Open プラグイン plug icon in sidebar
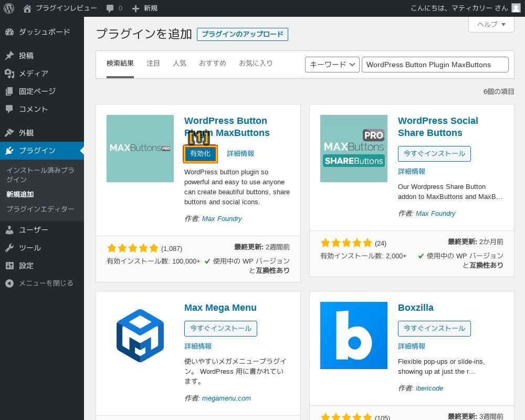The image size is (525, 420). pos(9,150)
